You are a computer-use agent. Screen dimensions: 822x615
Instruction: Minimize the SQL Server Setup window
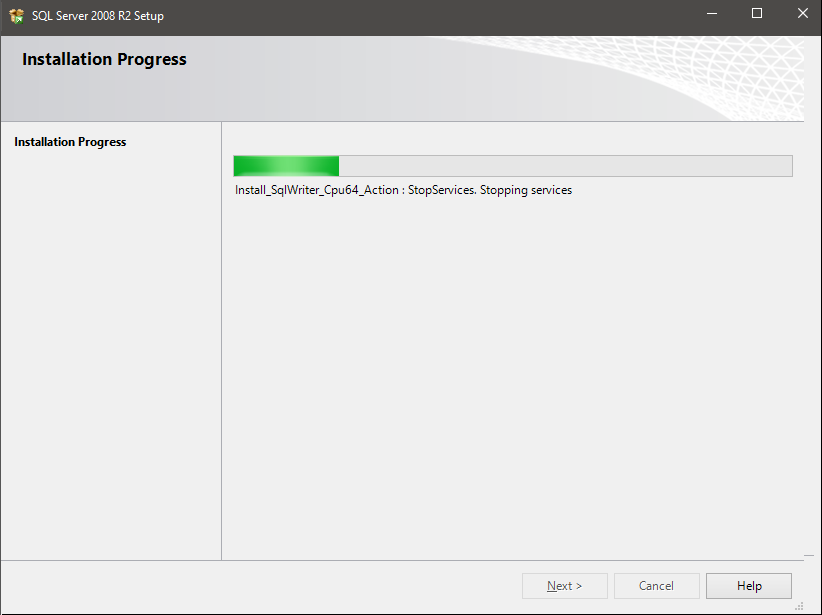click(x=711, y=14)
